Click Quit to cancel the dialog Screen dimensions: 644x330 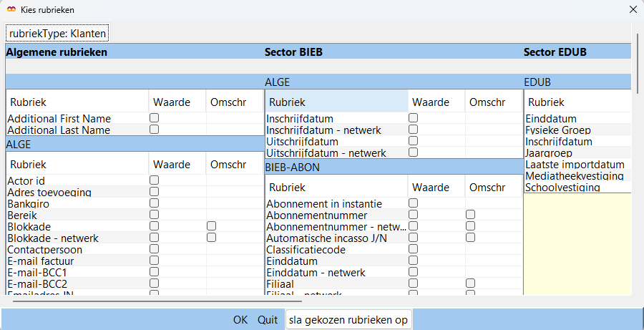268,320
